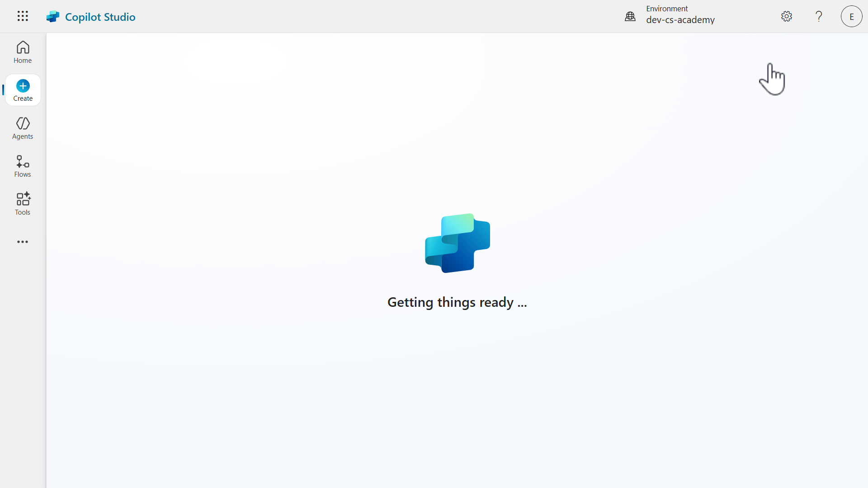This screenshot has width=868, height=488.
Task: Click the Copilot Studio title link
Action: coord(100,17)
